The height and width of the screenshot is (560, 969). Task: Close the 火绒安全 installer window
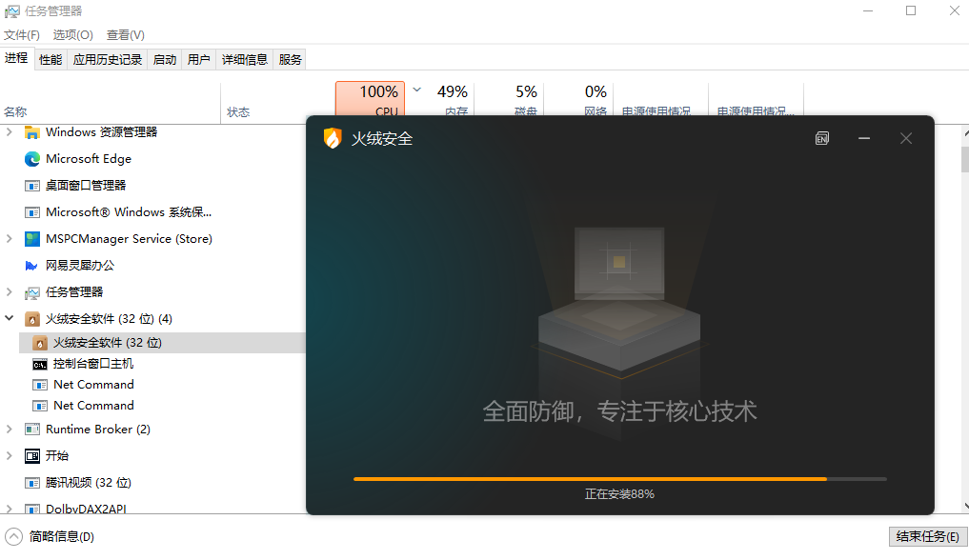click(906, 138)
